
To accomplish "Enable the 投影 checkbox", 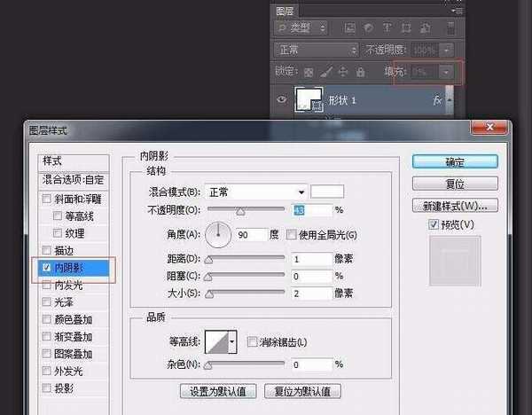I will [x=46, y=388].
